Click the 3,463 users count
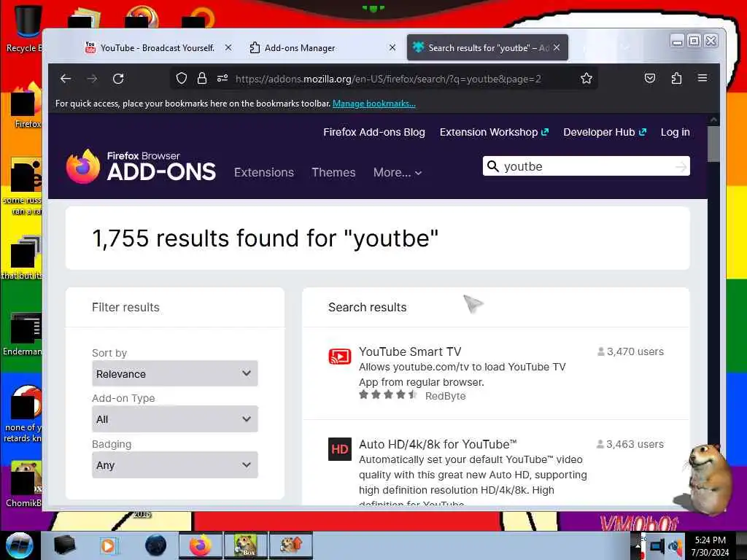This screenshot has width=747, height=560. (630, 444)
